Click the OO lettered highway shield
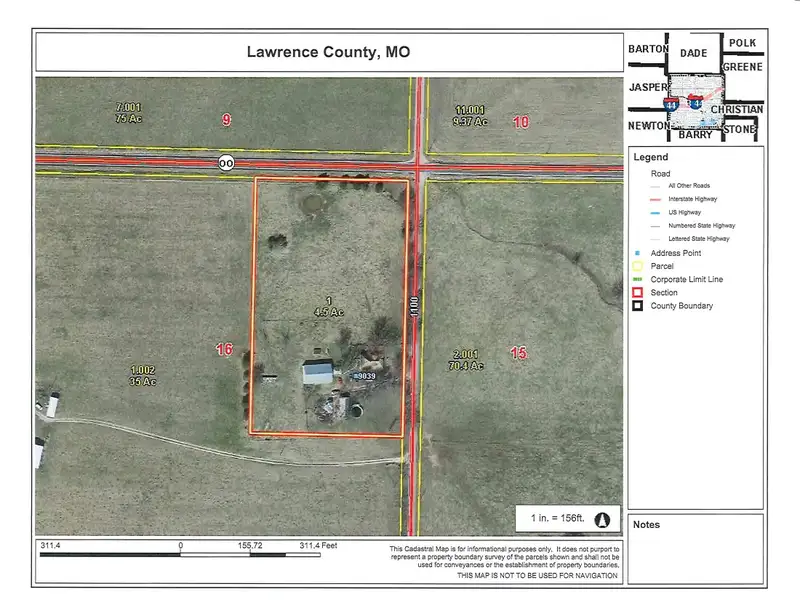800x600 pixels. pos(227,162)
